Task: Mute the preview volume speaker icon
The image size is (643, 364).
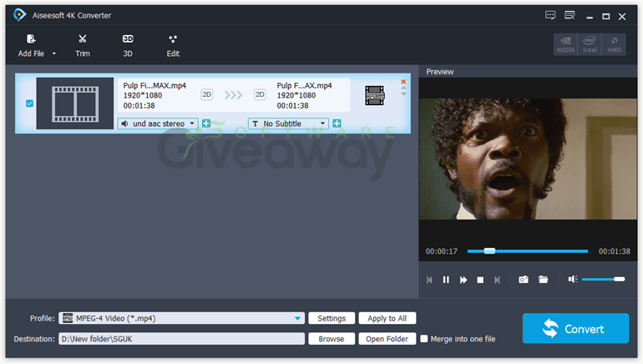Action: (x=573, y=279)
